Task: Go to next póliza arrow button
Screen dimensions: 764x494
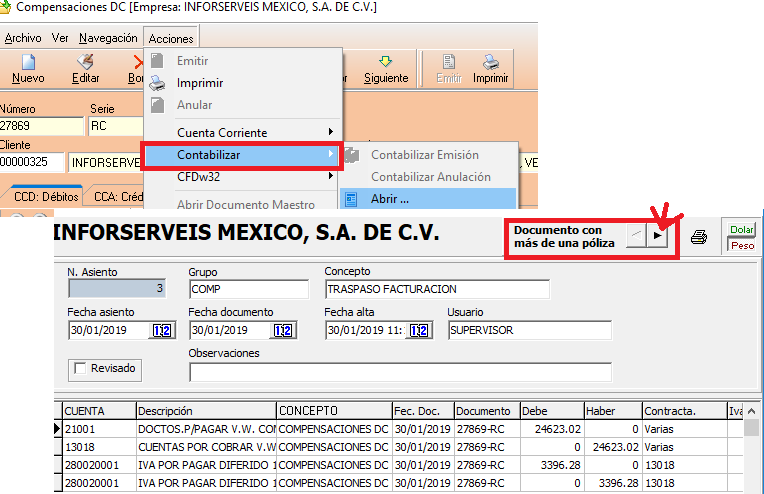Action: click(657, 235)
